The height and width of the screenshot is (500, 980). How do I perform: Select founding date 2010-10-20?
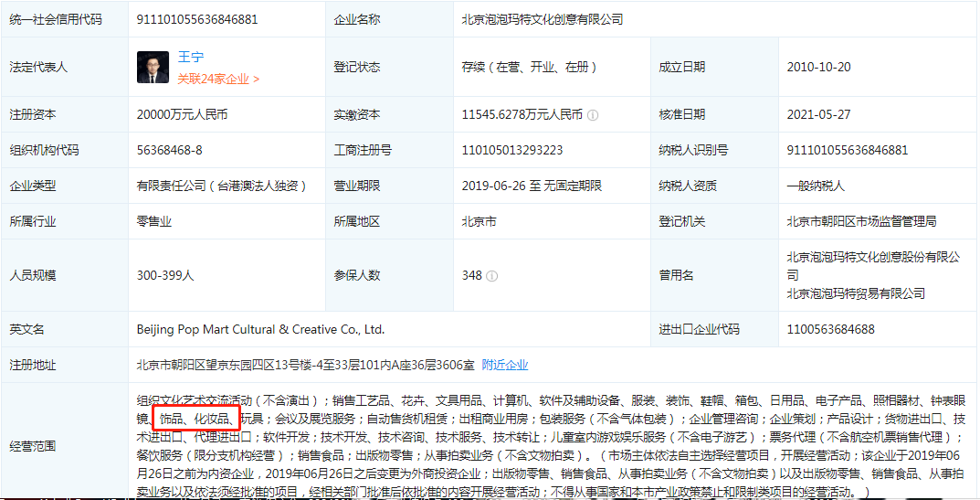[818, 67]
